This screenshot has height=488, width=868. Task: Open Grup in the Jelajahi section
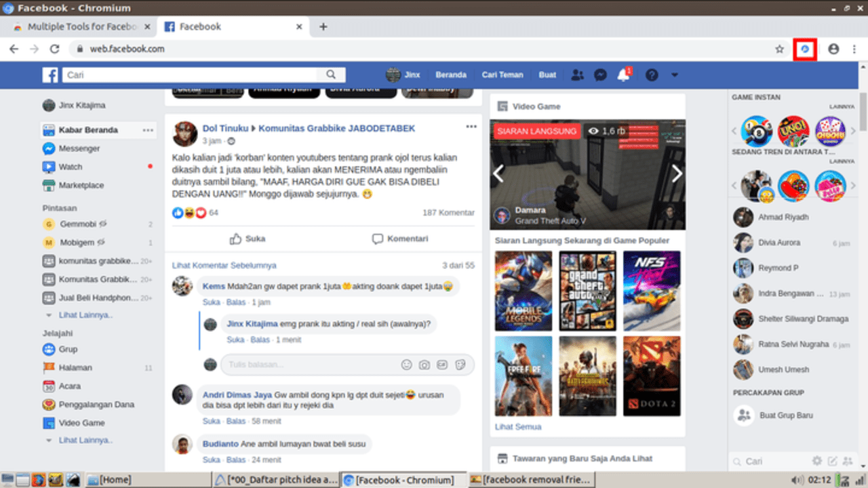coord(60,349)
